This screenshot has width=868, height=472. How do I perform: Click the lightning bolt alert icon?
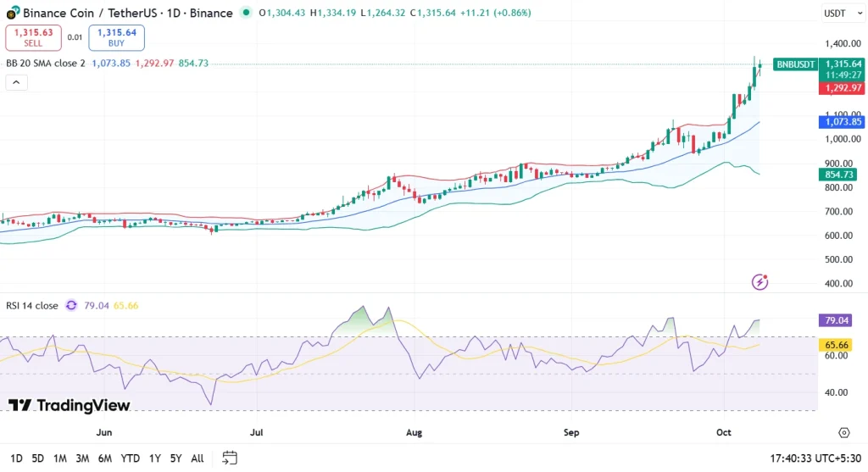[x=760, y=282]
